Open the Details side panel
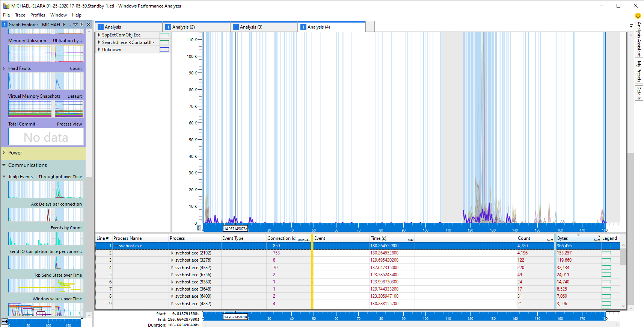 (639, 93)
